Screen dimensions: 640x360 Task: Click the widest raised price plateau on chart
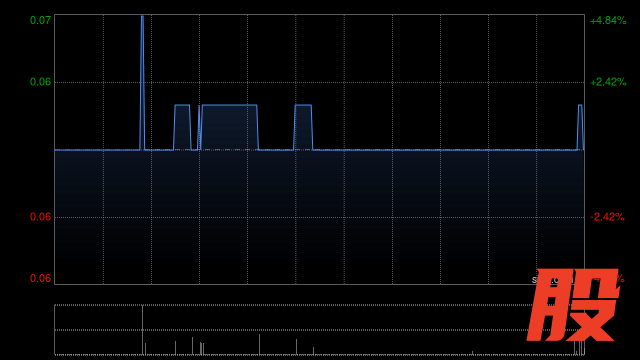pos(229,127)
